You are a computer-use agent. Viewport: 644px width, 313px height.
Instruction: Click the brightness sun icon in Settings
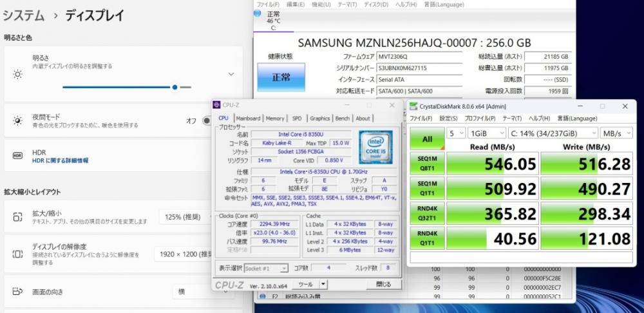[x=17, y=74]
